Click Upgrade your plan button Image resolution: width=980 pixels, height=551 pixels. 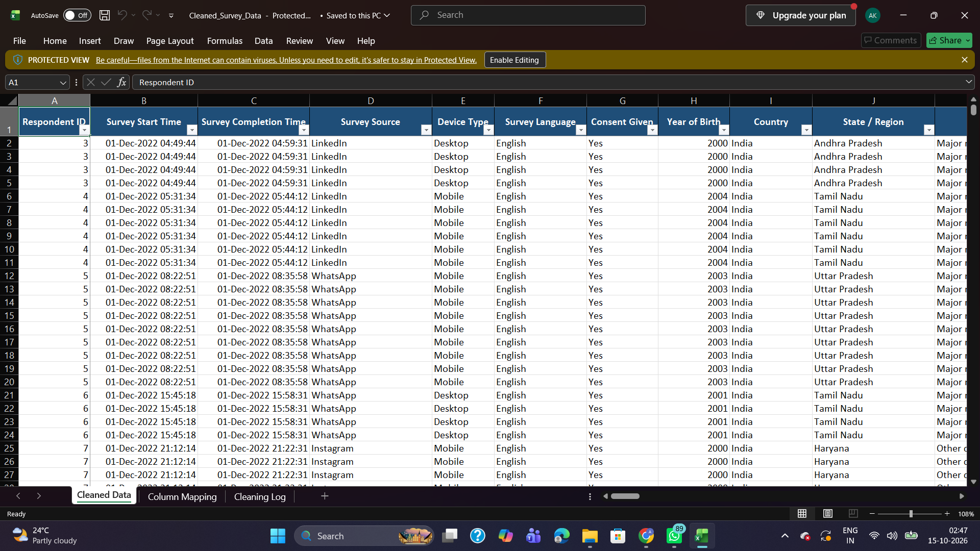tap(800, 15)
